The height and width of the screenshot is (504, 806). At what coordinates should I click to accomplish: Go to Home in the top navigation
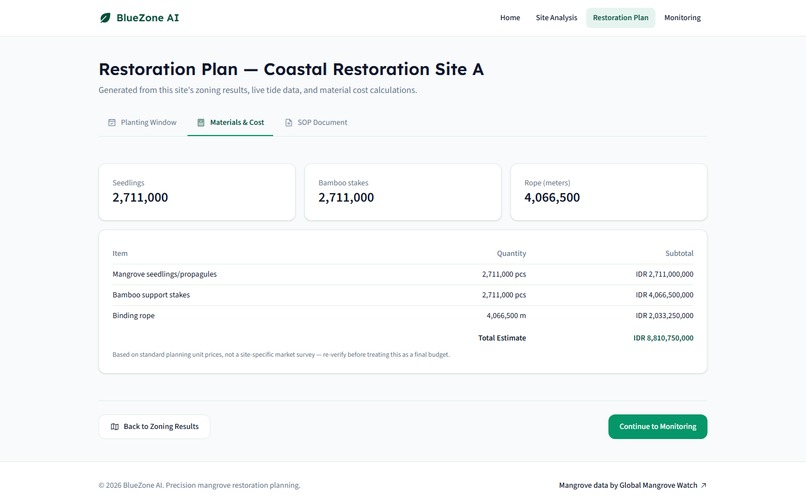(x=510, y=17)
